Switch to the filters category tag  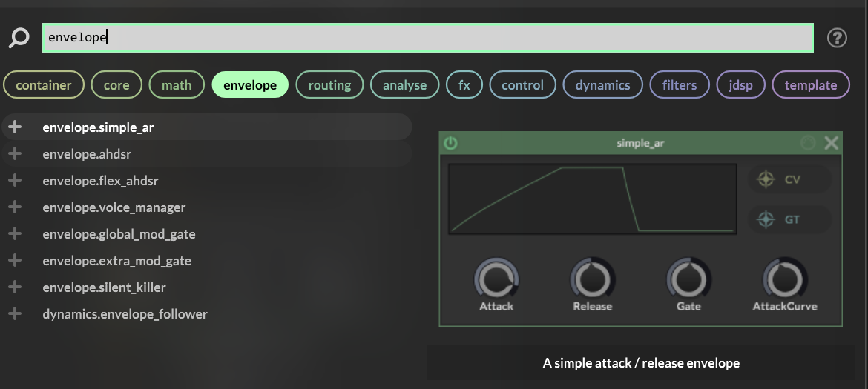[x=679, y=85]
